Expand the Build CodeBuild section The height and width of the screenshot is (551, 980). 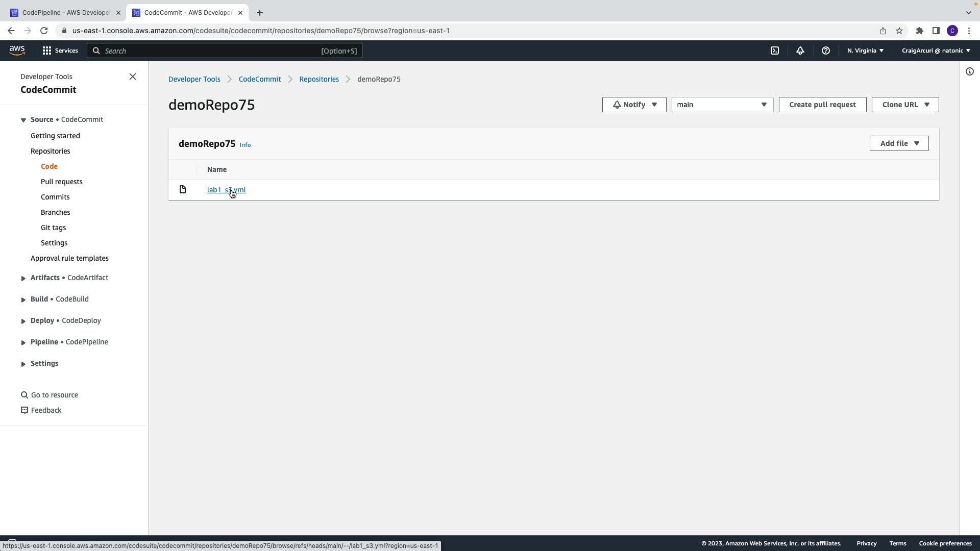coord(23,299)
